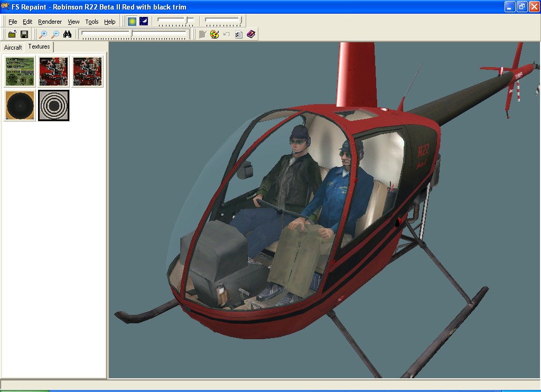Click the binoculars icon in the toolbar
The height and width of the screenshot is (392, 541).
tap(67, 34)
